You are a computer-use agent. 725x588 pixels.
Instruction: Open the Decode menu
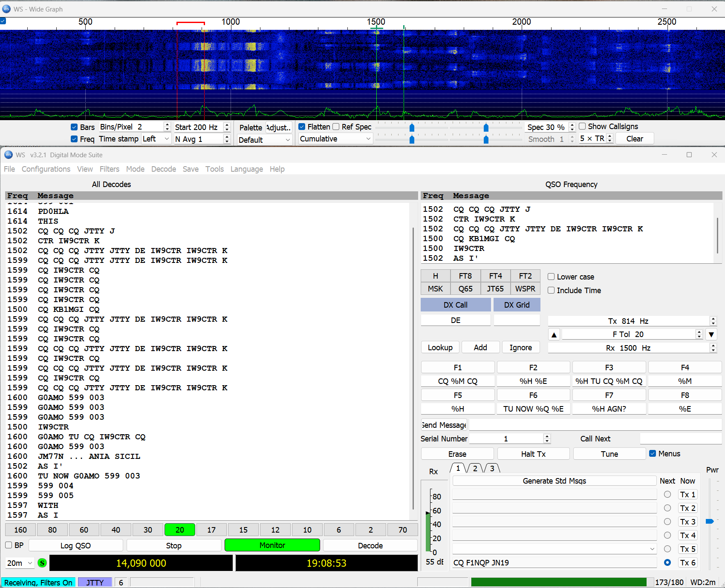click(x=164, y=169)
